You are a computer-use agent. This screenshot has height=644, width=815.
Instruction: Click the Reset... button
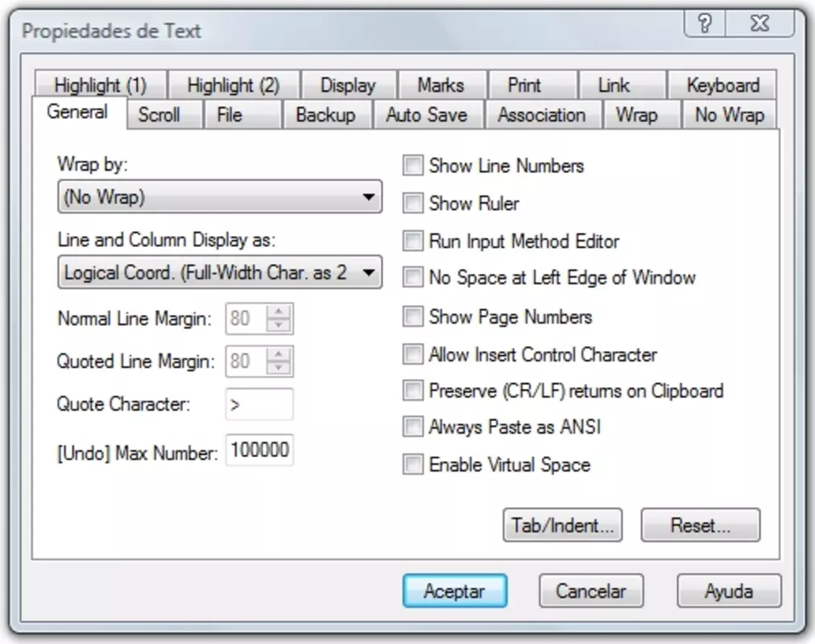coord(701,525)
